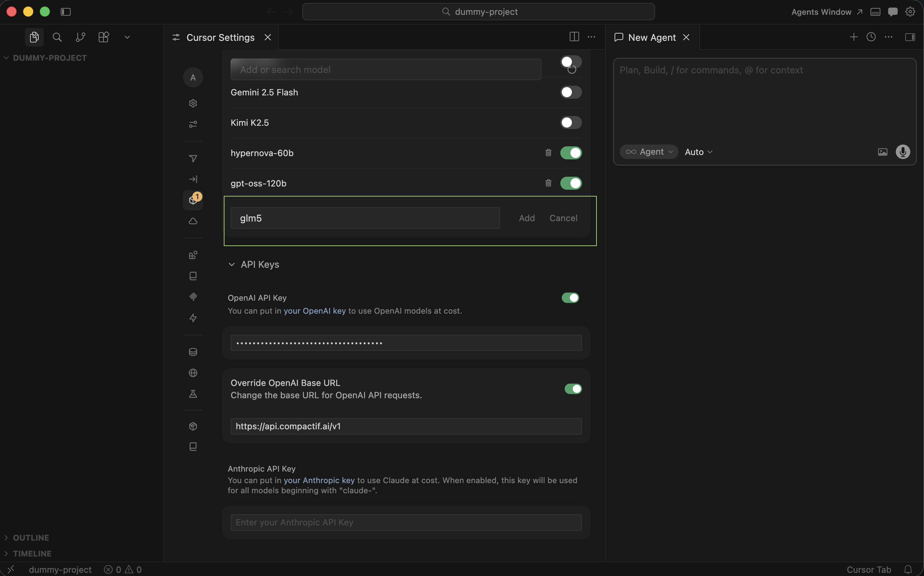The height and width of the screenshot is (576, 924).
Task: Open the Agent mode dropdown
Action: pos(649,152)
